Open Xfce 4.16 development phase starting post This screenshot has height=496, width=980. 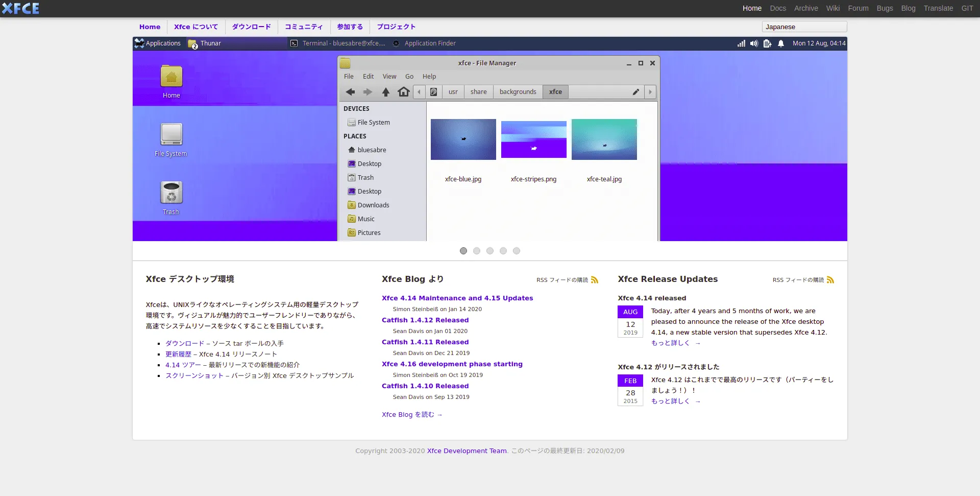452,364
